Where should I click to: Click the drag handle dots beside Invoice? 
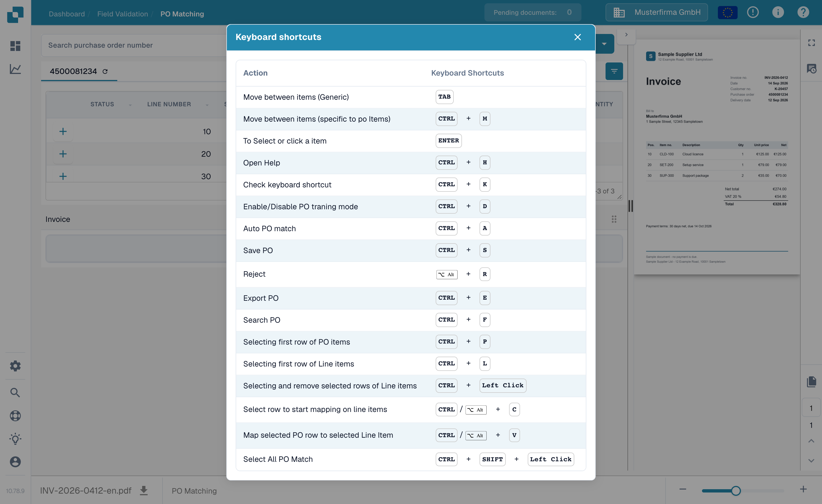tap(614, 219)
